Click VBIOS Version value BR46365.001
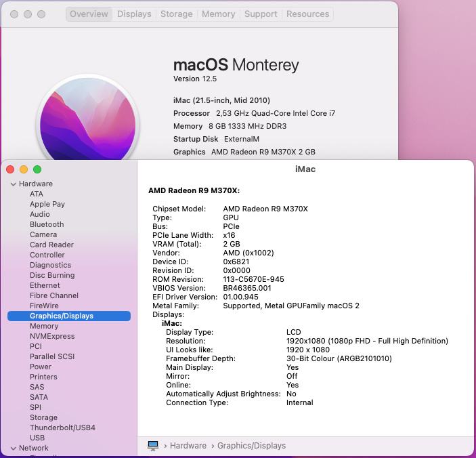The width and height of the screenshot is (476, 458). pyautogui.click(x=247, y=288)
